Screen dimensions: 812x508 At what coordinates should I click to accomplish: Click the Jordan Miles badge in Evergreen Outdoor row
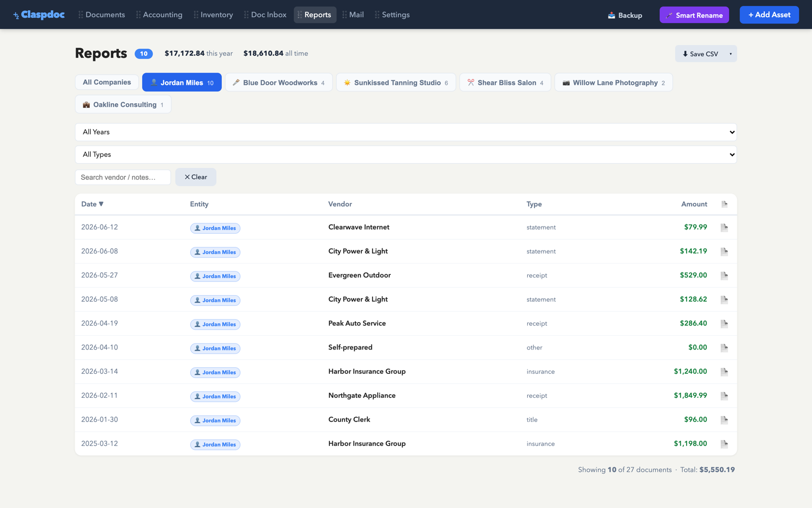pyautogui.click(x=215, y=276)
